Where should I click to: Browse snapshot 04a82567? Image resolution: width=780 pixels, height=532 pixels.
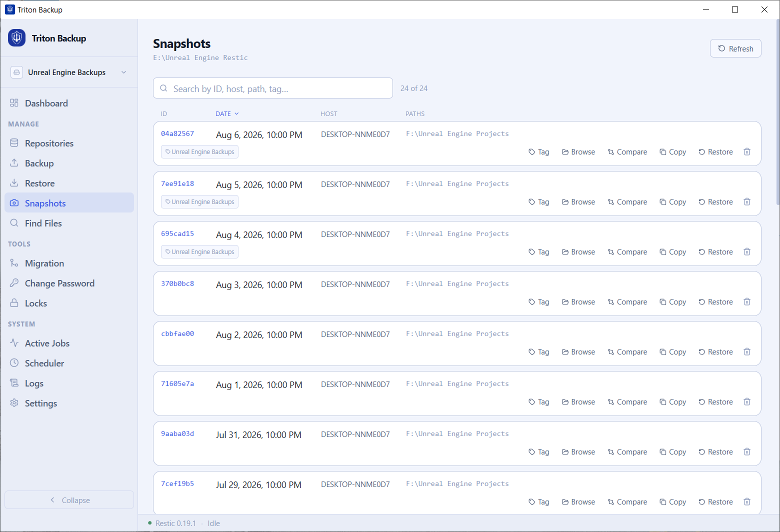click(x=578, y=152)
